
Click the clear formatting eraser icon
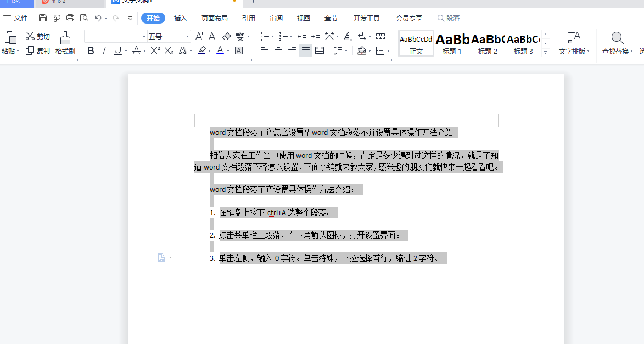[x=227, y=36]
